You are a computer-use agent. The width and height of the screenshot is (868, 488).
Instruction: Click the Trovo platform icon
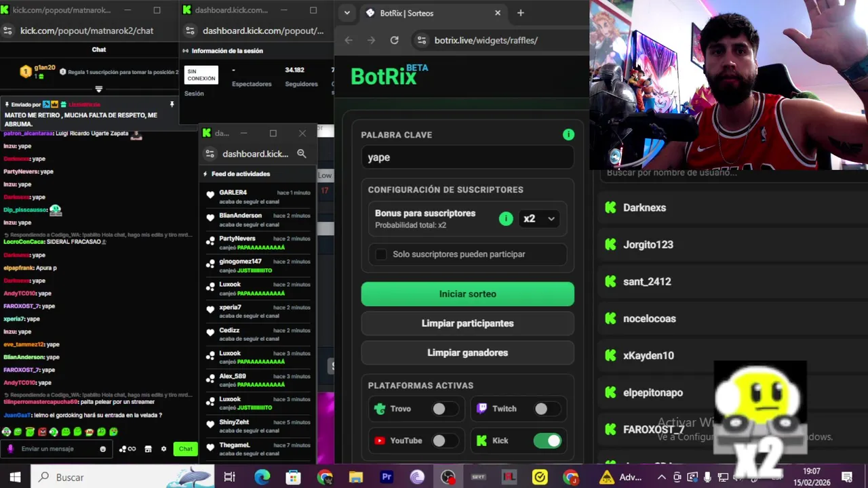pyautogui.click(x=380, y=409)
